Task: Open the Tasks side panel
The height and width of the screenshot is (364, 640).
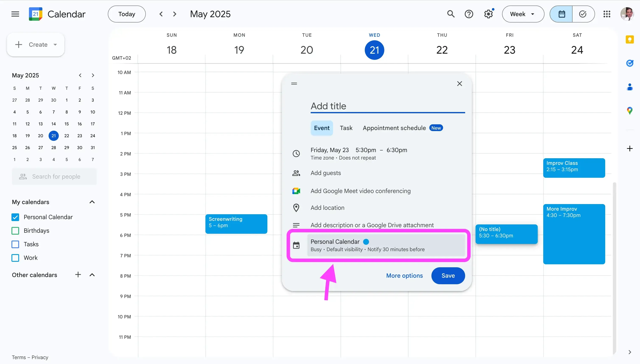Action: pos(630,63)
